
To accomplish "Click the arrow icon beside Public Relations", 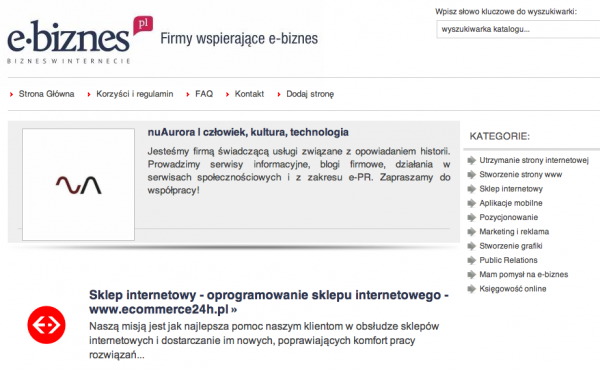I will coord(471,260).
